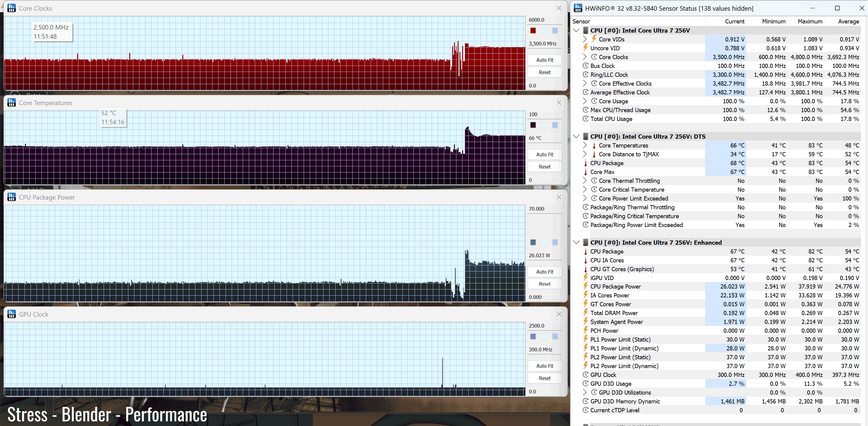Select the Ring/LLC Clock sensor row
868x426 pixels.
609,75
